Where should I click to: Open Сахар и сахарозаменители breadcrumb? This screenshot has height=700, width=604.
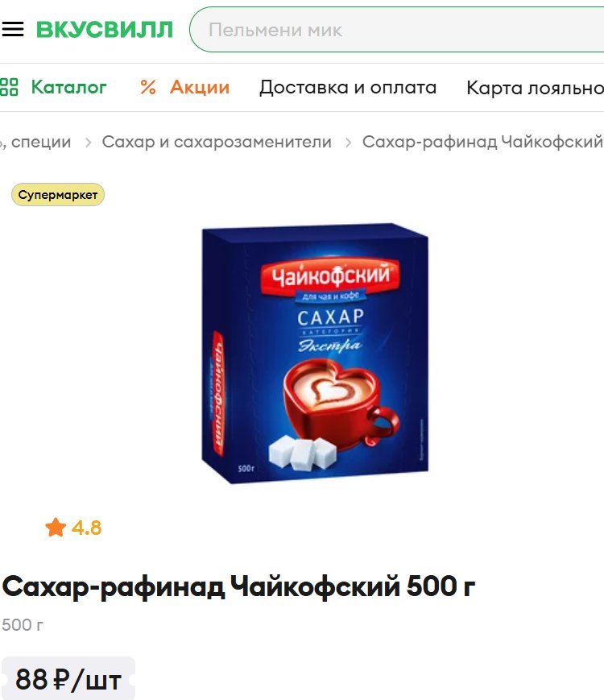(x=217, y=142)
